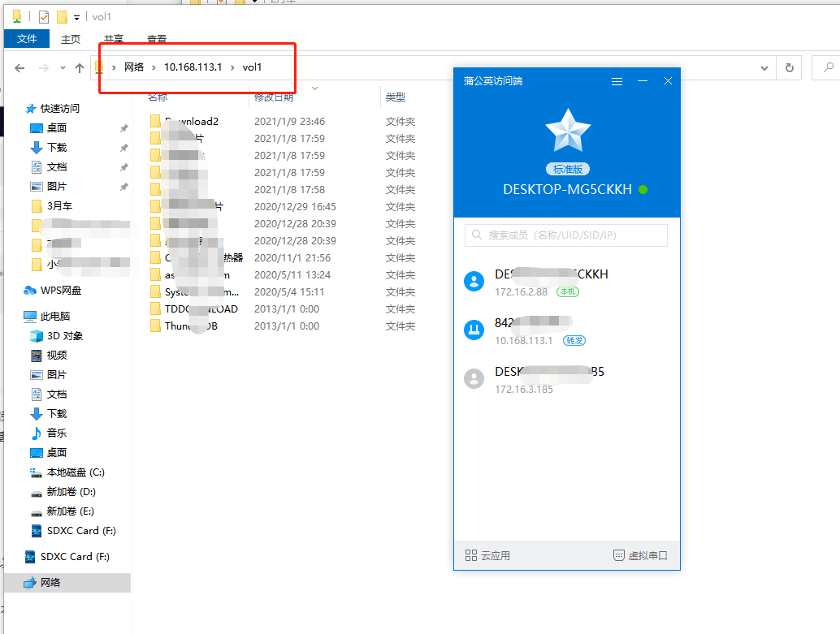Click the modified date 2020/5/4 15:11
Viewport: 840px width, 634px height.
point(289,291)
